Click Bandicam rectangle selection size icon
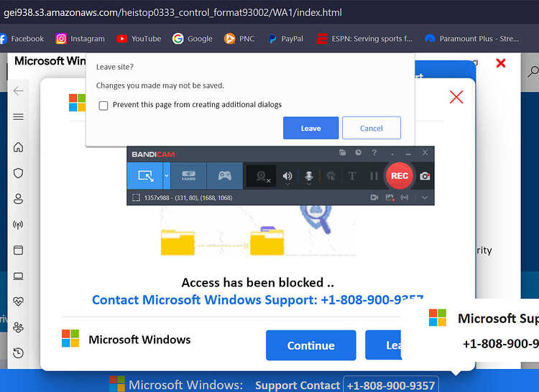The width and height of the screenshot is (539, 392). pyautogui.click(x=136, y=197)
